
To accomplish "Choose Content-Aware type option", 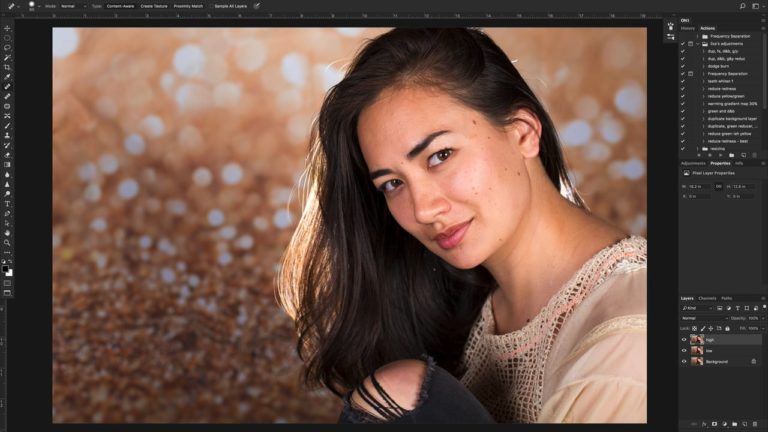I will tap(120, 6).
